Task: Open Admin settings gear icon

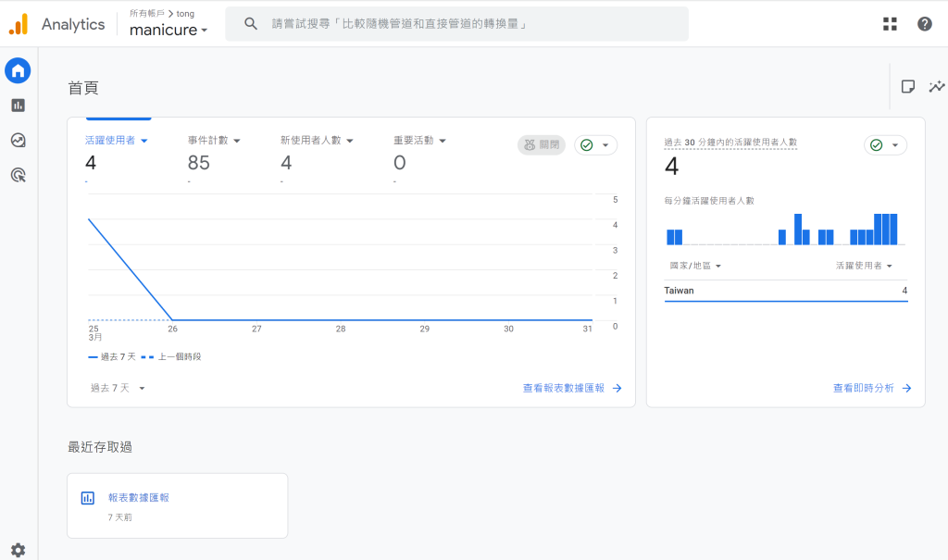Action: [18, 550]
